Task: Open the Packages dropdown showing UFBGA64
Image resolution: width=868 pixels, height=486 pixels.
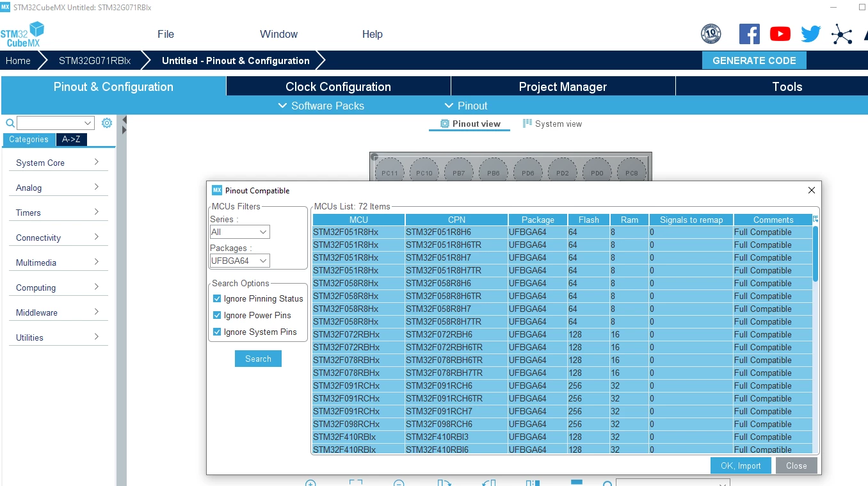Action: (x=240, y=261)
